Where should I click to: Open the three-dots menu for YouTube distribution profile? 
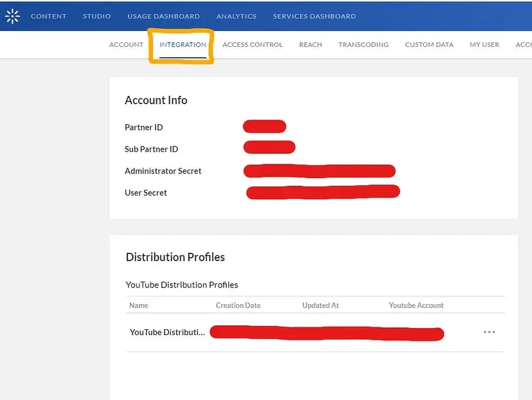click(489, 332)
